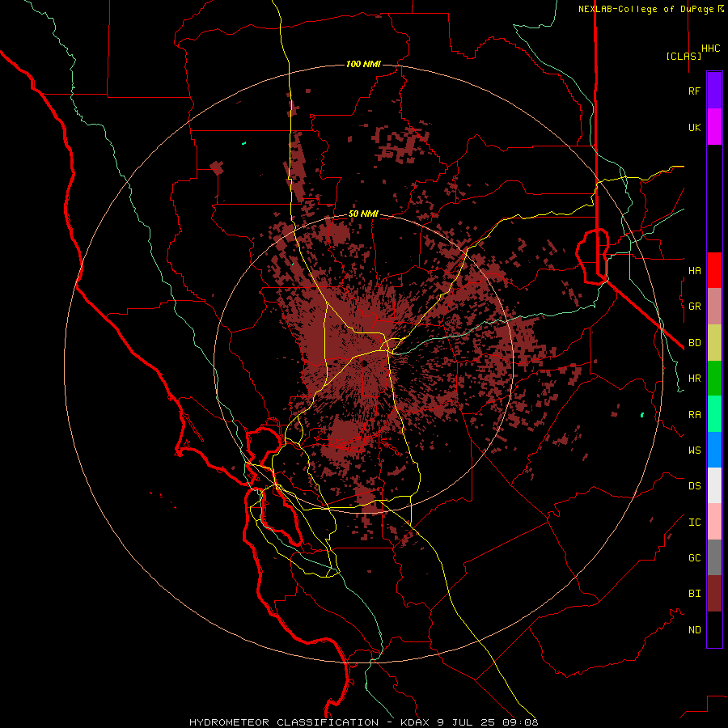Screen dimensions: 728x728
Task: Click the magenta UK legend swatch
Action: point(714,127)
